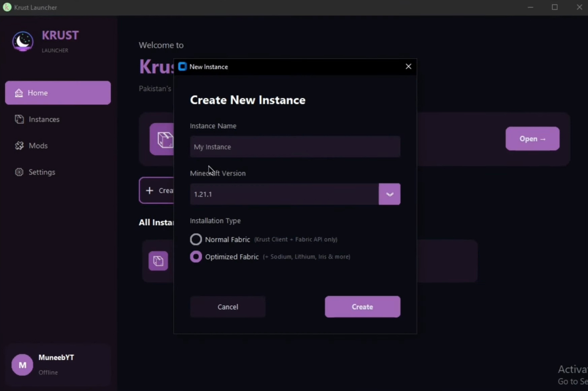588x391 pixels.
Task: Click the New Instance dialog title icon
Action: click(x=182, y=67)
